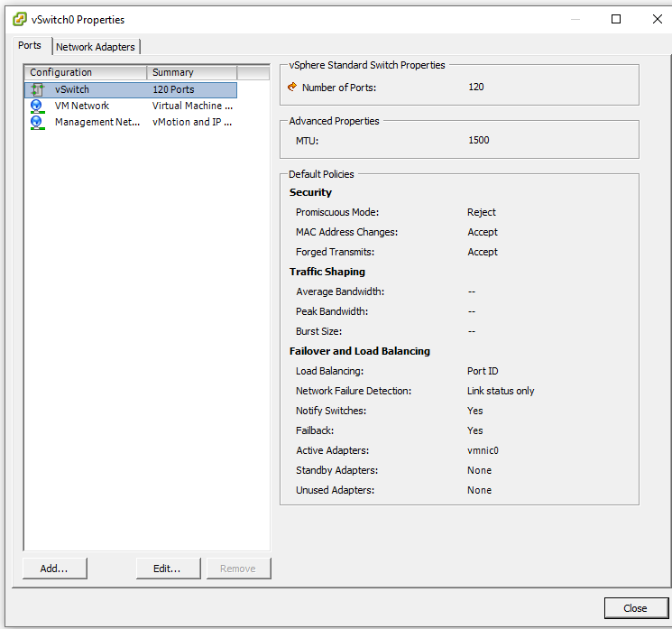Click the Add... button
672x629 pixels.
click(54, 569)
